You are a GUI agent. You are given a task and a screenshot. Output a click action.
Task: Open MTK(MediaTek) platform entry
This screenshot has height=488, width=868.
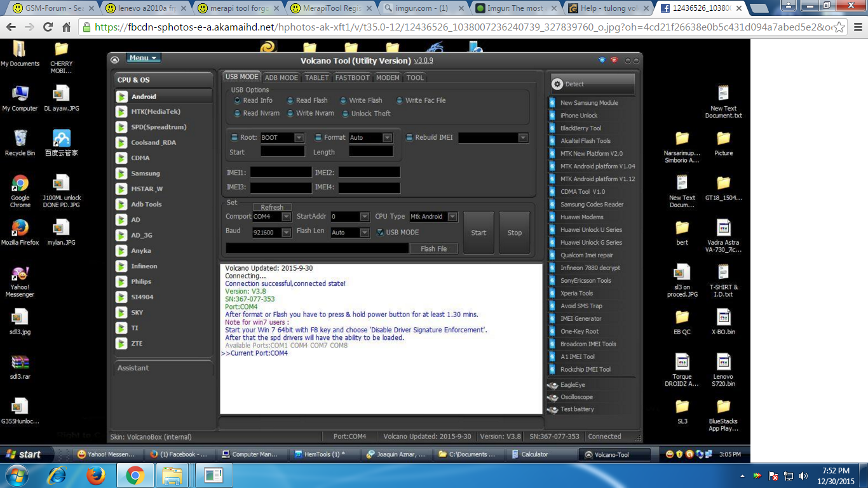tap(163, 112)
